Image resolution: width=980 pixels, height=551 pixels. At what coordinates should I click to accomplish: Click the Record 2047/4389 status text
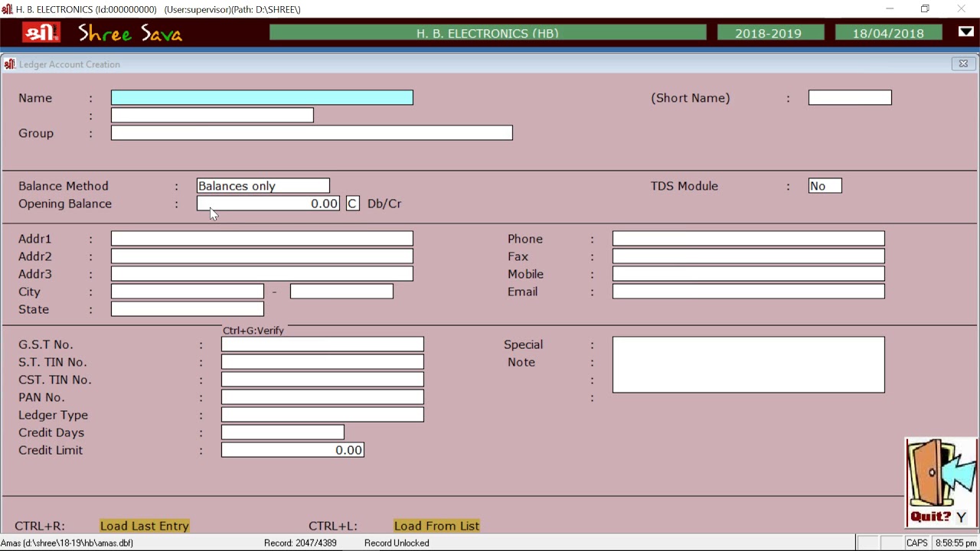pyautogui.click(x=300, y=543)
